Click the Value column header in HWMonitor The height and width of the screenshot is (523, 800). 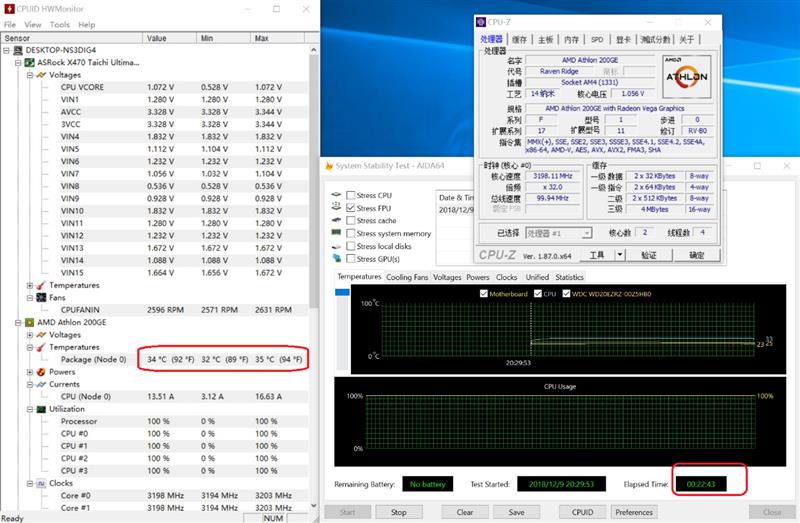pyautogui.click(x=169, y=38)
